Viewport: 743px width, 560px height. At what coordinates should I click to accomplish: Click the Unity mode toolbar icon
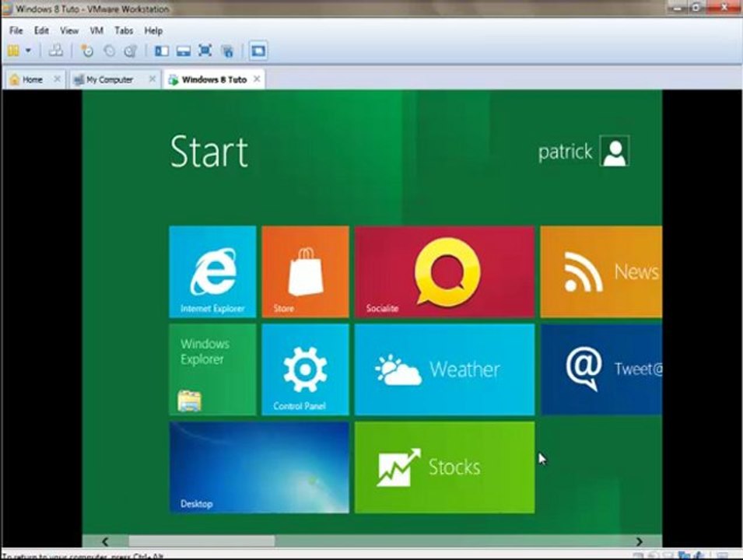pyautogui.click(x=227, y=51)
